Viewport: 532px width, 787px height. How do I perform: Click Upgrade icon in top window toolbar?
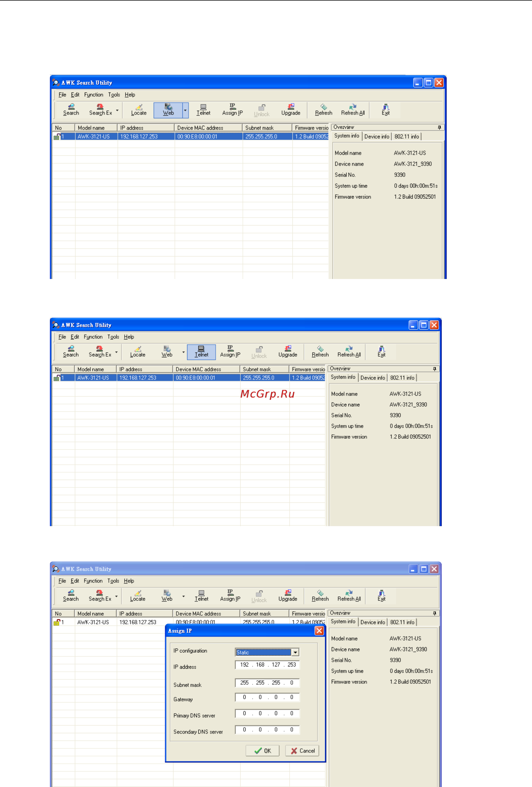291,110
